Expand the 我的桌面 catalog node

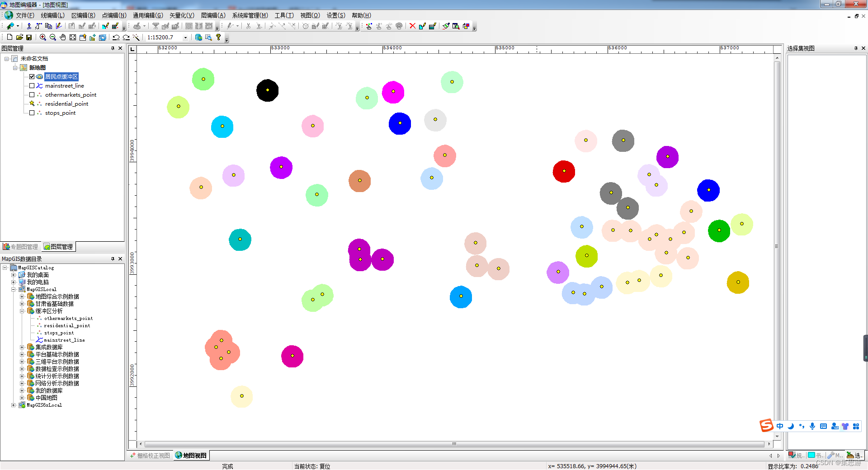(14, 275)
